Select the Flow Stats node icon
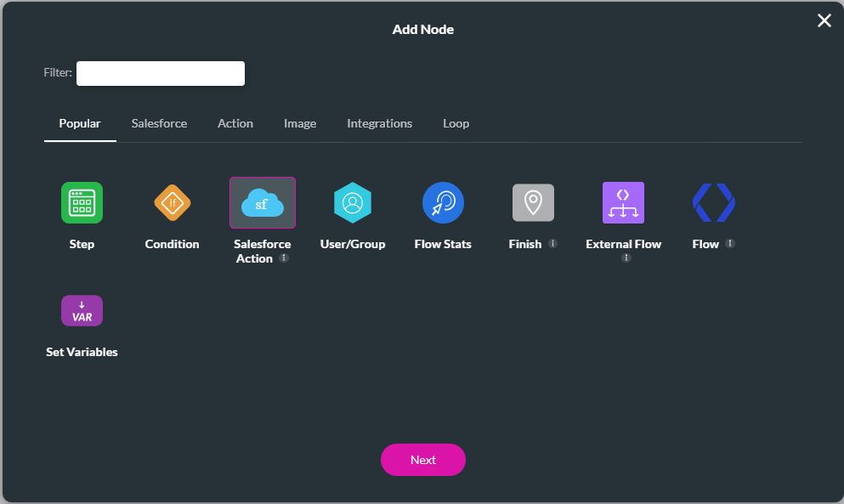 443,202
